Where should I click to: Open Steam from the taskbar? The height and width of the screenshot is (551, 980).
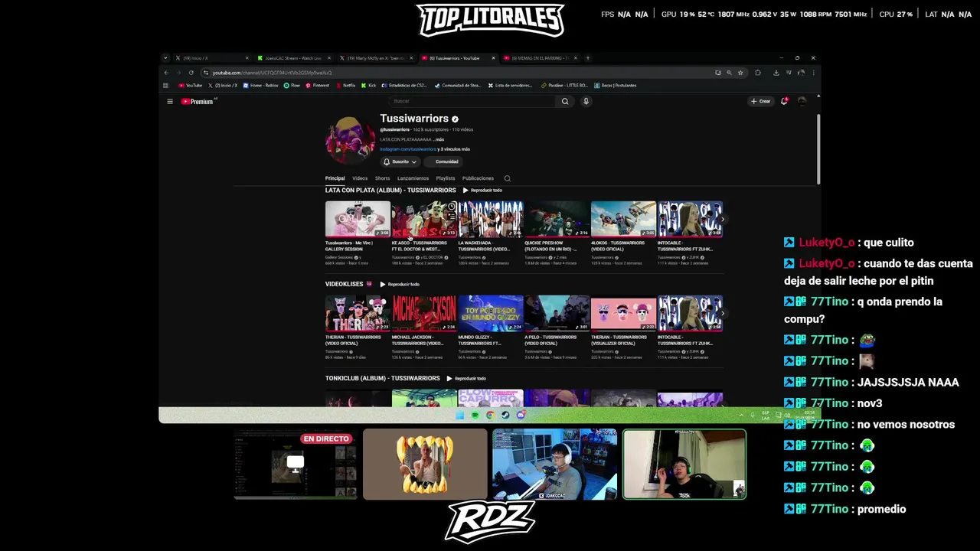pyautogui.click(x=505, y=415)
